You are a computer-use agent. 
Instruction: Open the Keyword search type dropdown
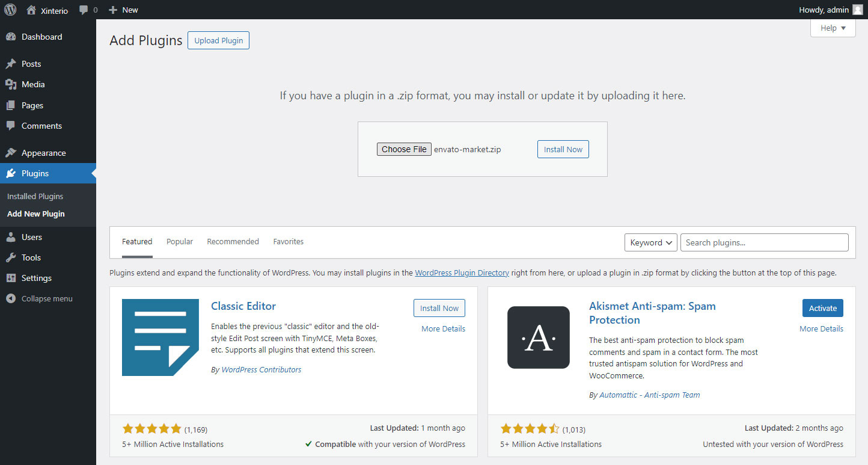pyautogui.click(x=650, y=242)
